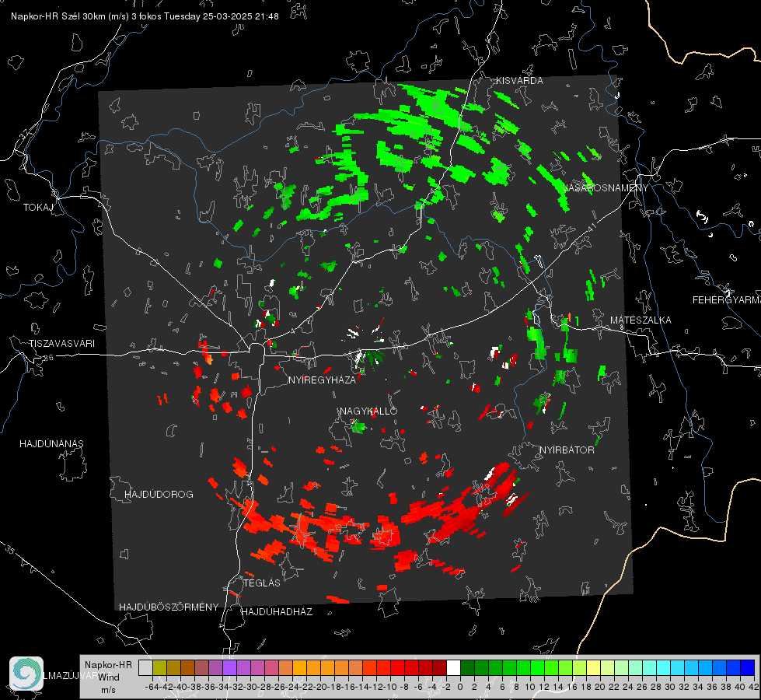Viewport: 761px width, 700px height.
Task: Click the legend value 42
Action: coord(754,687)
